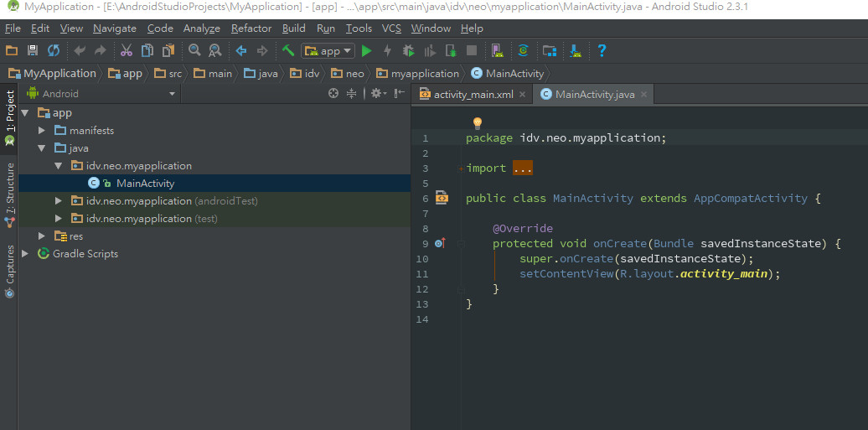The image size is (868, 430).
Task: Click Collapse All icon in Project panel
Action: point(351,94)
